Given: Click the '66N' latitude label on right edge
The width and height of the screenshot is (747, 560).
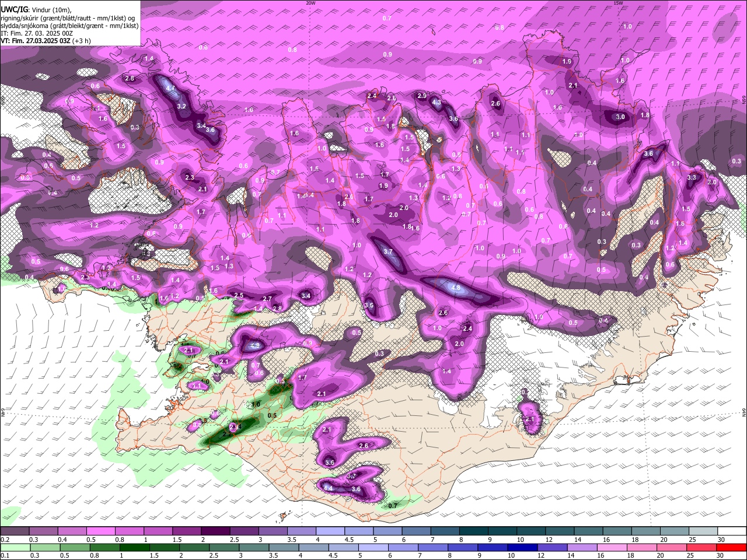Looking at the screenshot, I should click(744, 100).
